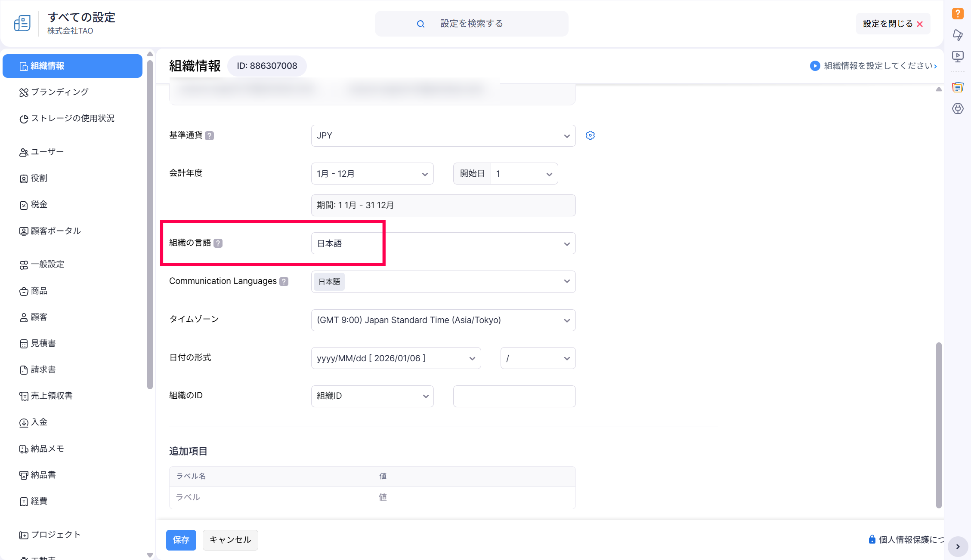971x560 pixels.
Task: Click help icon beside Communication Languages
Action: [x=284, y=281]
